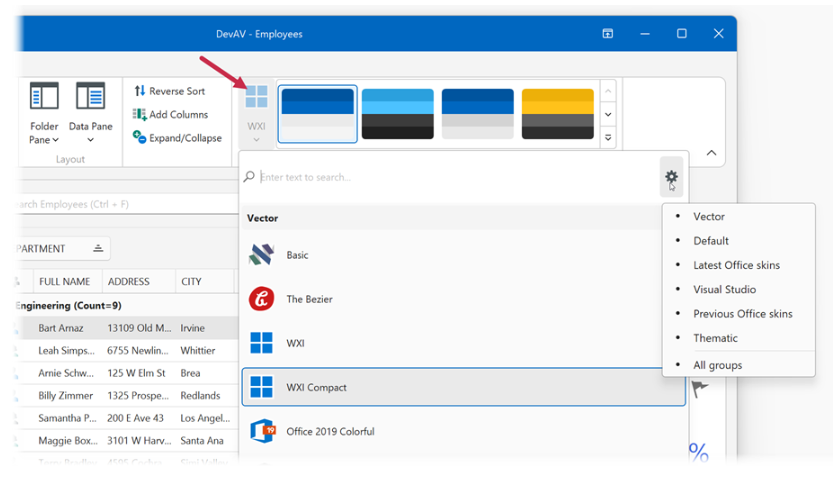Click the flag icon beside the skin list
Screen dimensions: 835x486
pyautogui.click(x=700, y=389)
